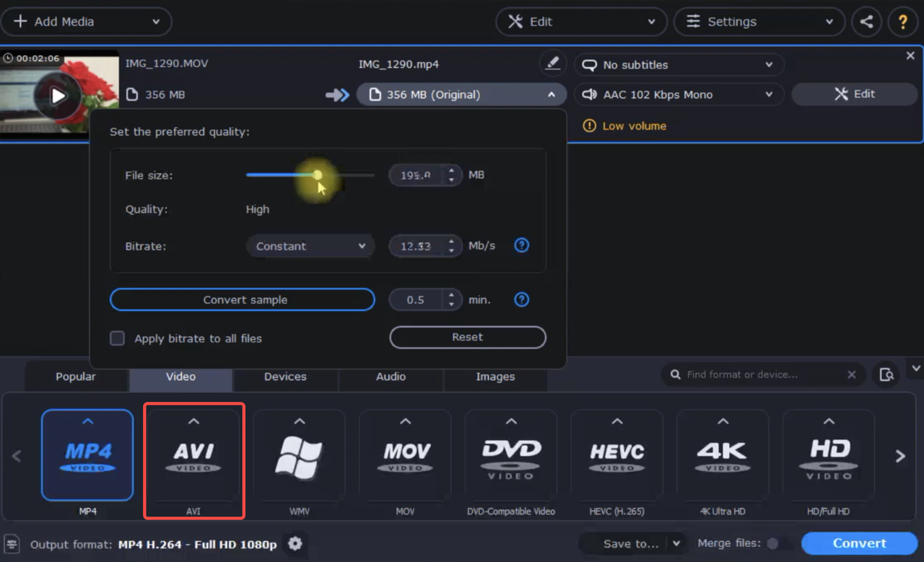
Task: Pick the DVD-Compatible Video format
Action: click(x=510, y=455)
